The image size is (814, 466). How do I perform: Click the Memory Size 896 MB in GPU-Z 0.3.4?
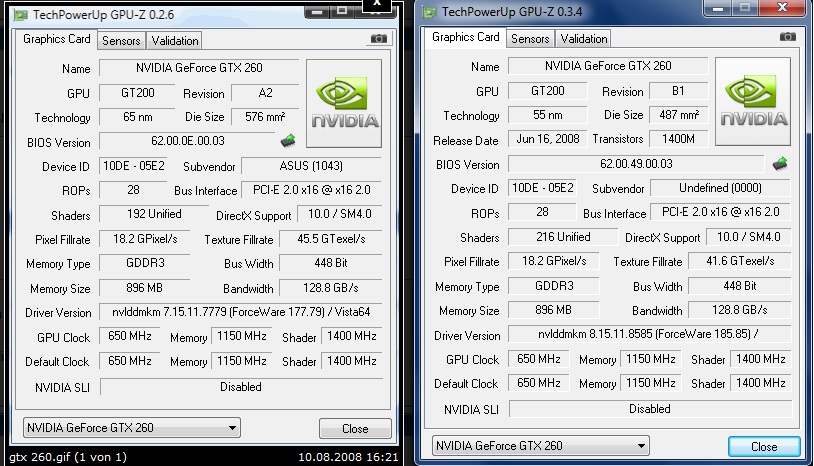553,310
